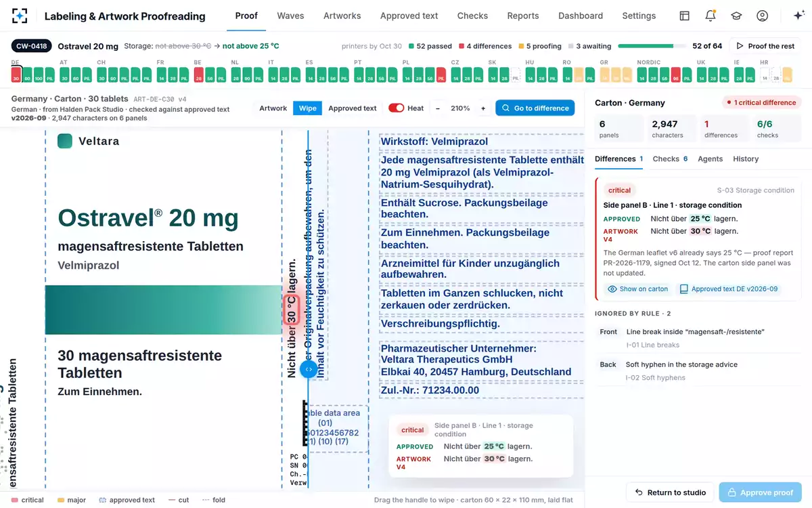
Task: Click the zoom in plus button
Action: point(483,108)
